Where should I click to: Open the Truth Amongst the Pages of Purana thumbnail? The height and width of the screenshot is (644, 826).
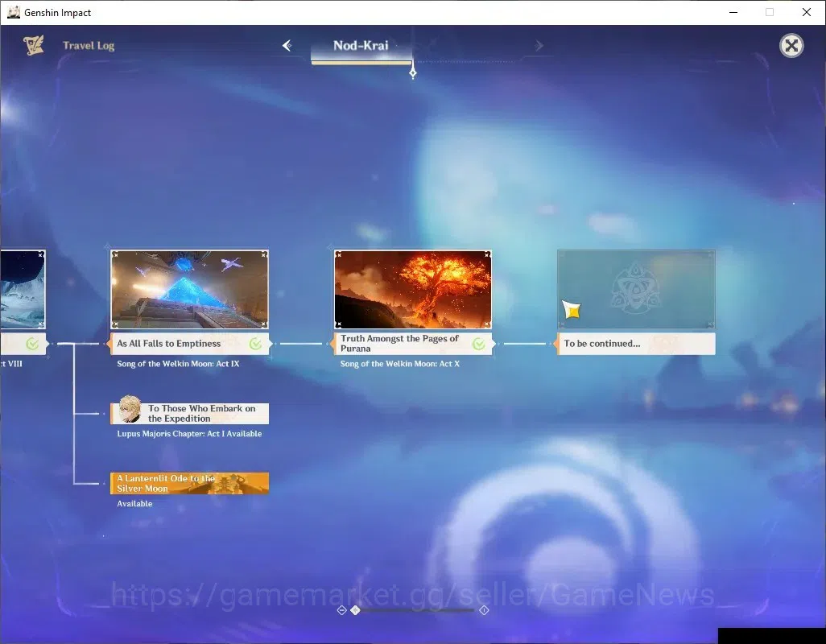[413, 289]
